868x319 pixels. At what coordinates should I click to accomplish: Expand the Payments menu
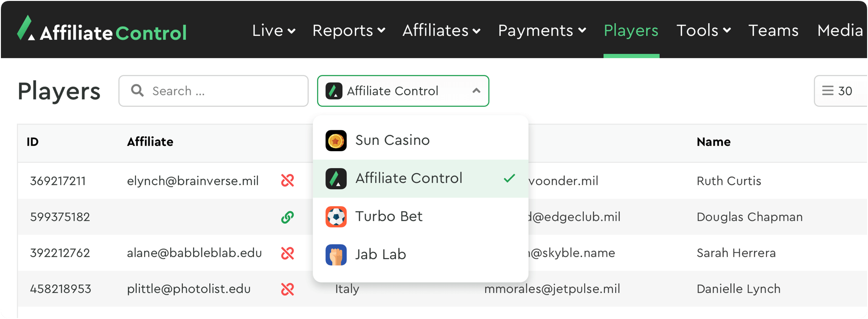pyautogui.click(x=542, y=31)
